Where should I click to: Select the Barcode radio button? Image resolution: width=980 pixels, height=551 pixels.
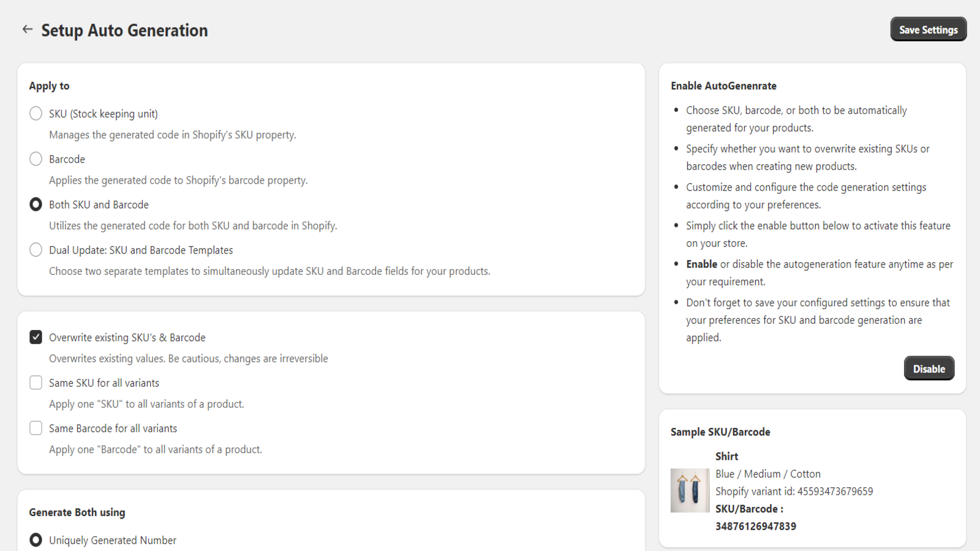click(36, 159)
